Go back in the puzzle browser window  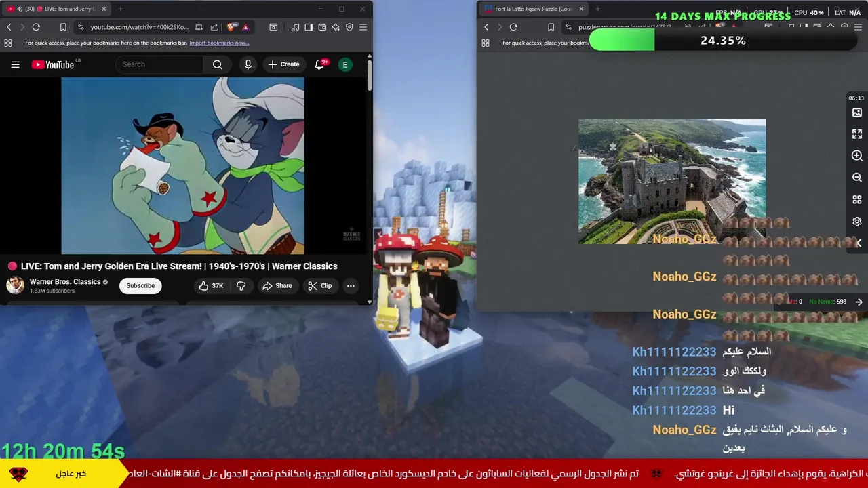pyautogui.click(x=486, y=27)
